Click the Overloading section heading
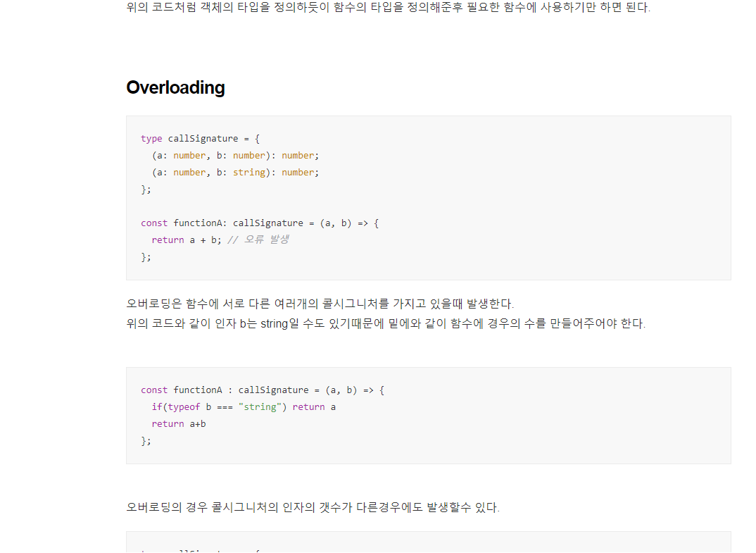The height and width of the screenshot is (553, 756). pos(175,88)
